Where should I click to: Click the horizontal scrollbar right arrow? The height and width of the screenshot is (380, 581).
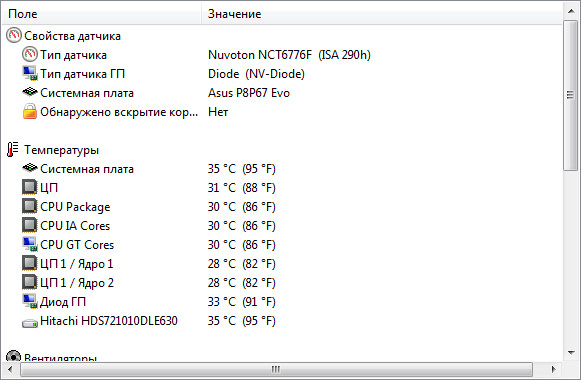(x=554, y=369)
